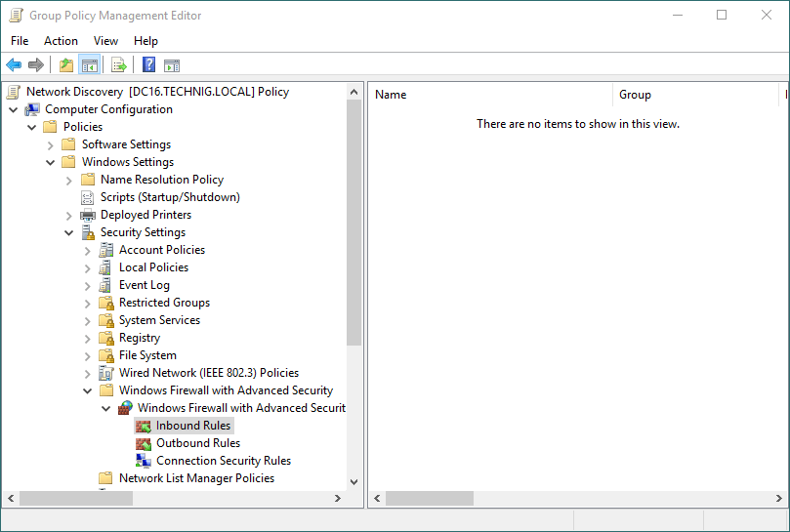790x532 pixels.
Task: Click the Local Policies icon
Action: click(x=105, y=267)
